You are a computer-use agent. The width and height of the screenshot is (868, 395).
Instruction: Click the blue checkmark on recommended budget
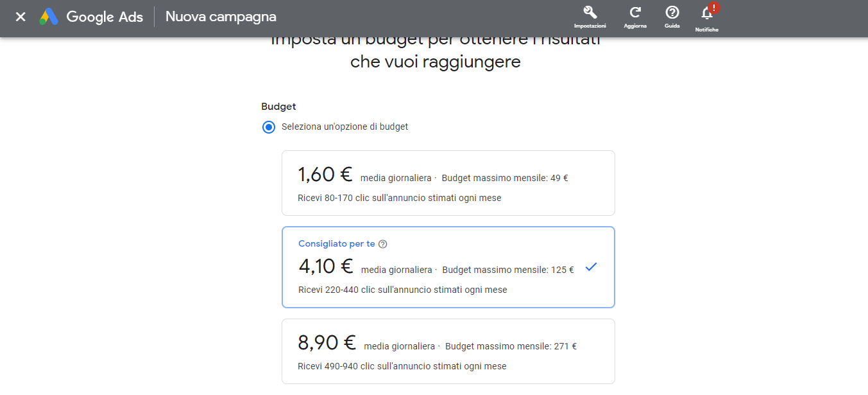pos(591,267)
